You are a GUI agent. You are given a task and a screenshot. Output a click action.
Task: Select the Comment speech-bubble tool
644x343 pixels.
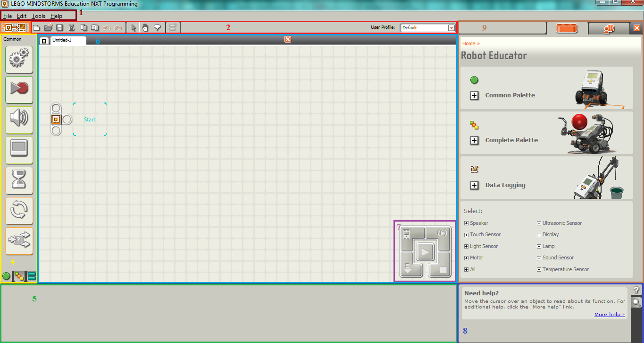tap(157, 27)
